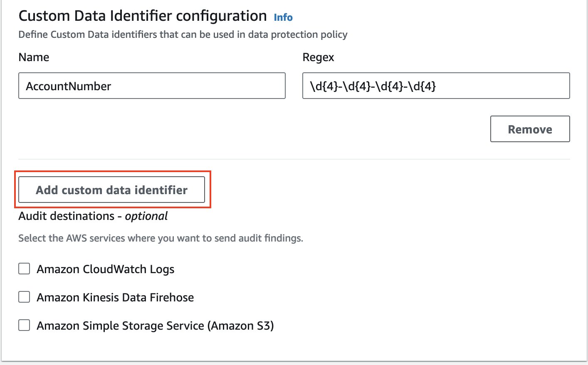Tick the Amazon Kinesis Data Firehose checkbox
This screenshot has width=588, height=365.
click(24, 297)
